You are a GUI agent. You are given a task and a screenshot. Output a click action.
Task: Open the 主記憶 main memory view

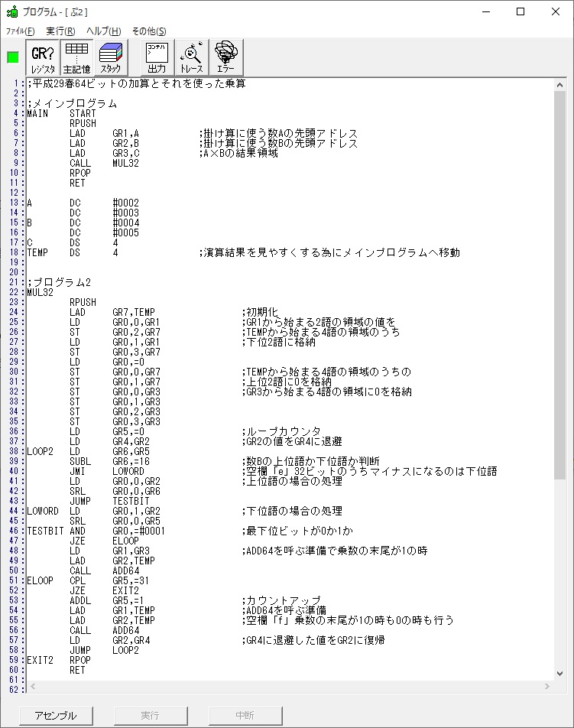point(76,58)
